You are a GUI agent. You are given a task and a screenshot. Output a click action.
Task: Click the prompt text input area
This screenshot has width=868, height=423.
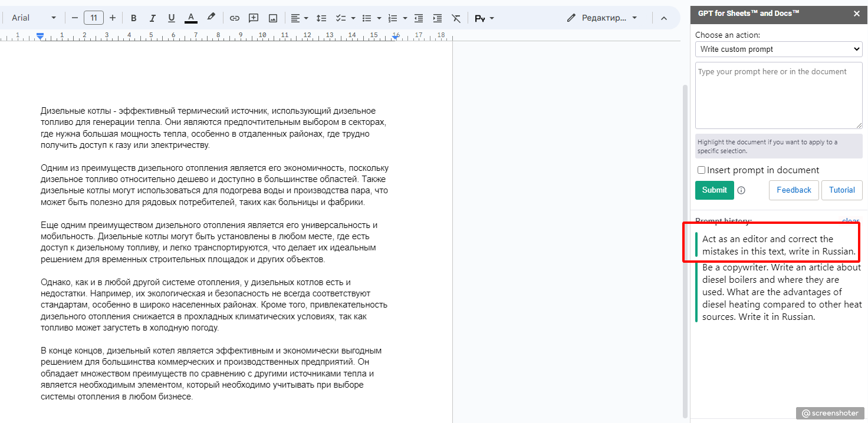point(778,95)
